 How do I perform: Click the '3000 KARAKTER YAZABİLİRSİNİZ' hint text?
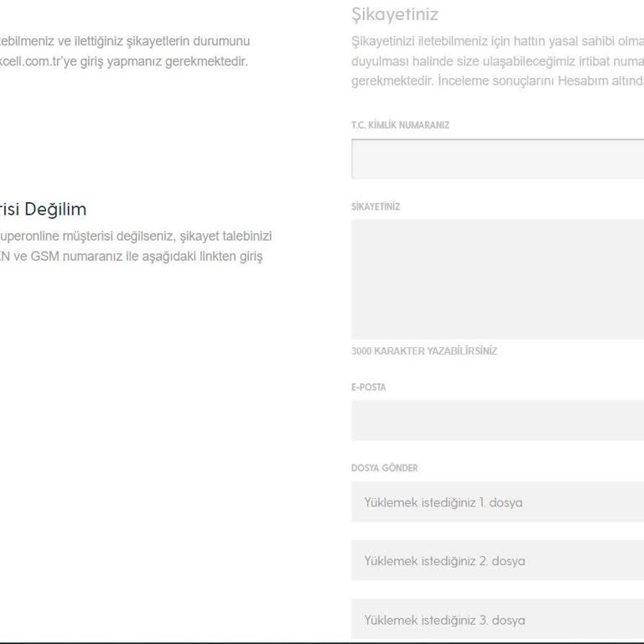424,351
